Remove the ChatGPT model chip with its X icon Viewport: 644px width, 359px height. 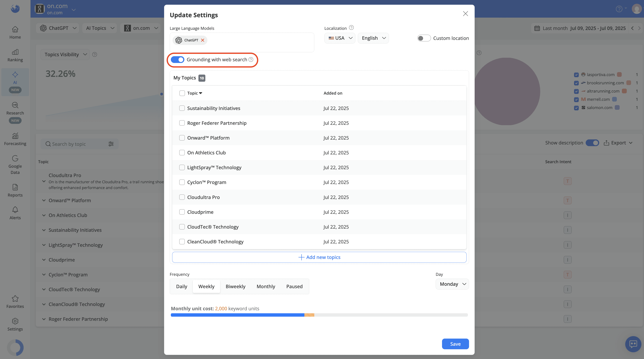tap(203, 40)
